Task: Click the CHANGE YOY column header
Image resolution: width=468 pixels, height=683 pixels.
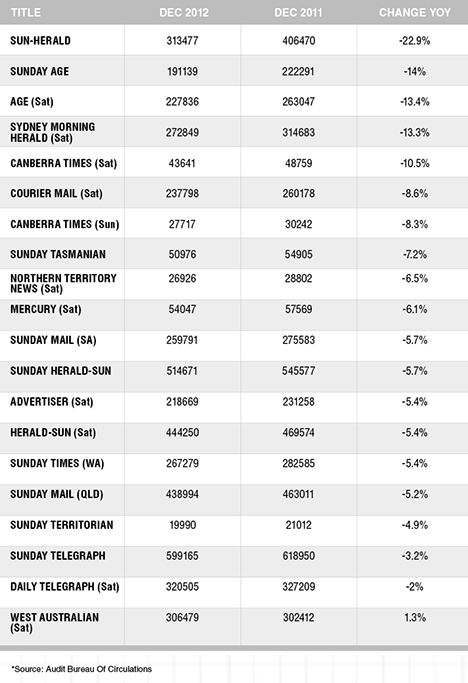Action: [x=415, y=12]
